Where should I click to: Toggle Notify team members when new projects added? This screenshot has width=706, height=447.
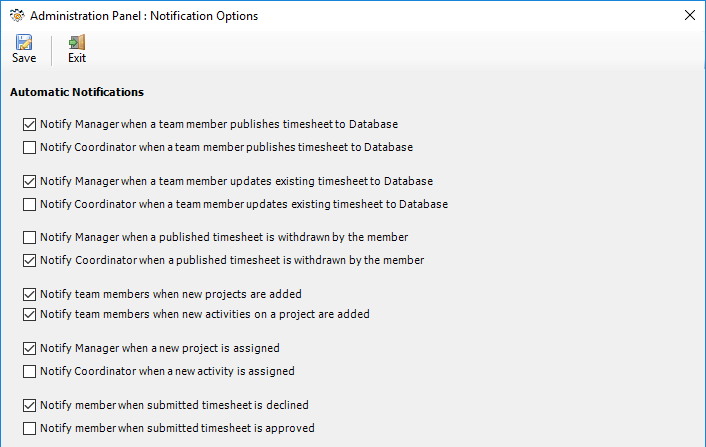(x=29, y=295)
